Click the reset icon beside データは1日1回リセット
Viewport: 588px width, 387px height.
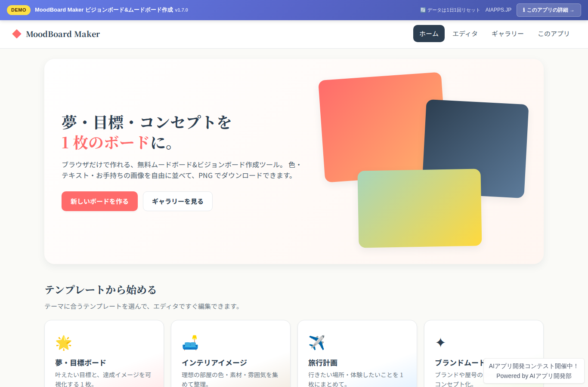423,10
